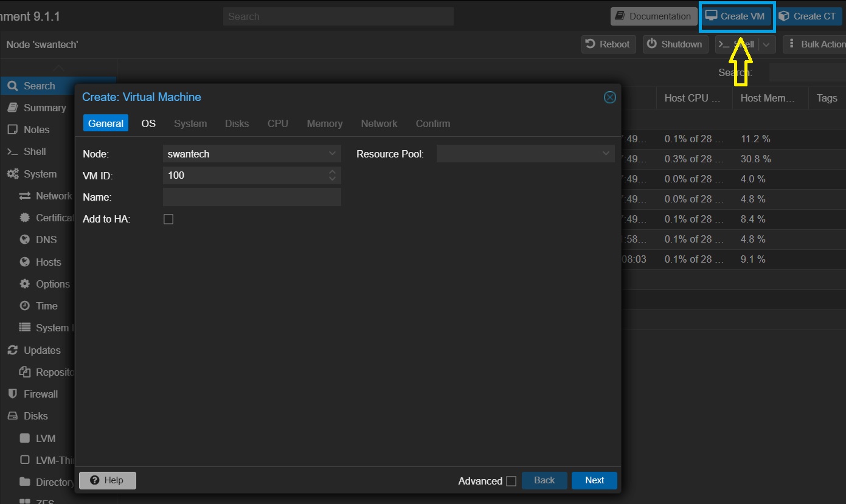Select the System wizard tab

[x=190, y=123]
